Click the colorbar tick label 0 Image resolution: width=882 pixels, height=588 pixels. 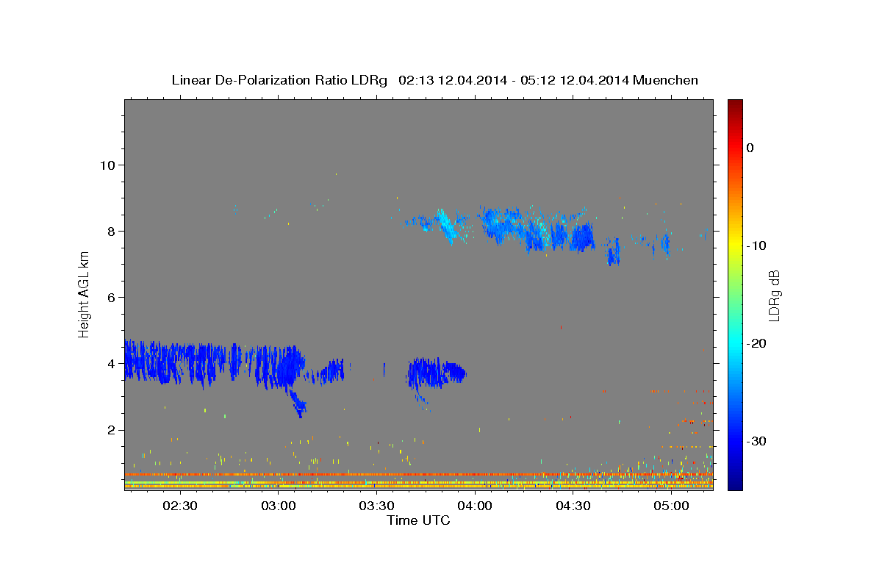750,148
